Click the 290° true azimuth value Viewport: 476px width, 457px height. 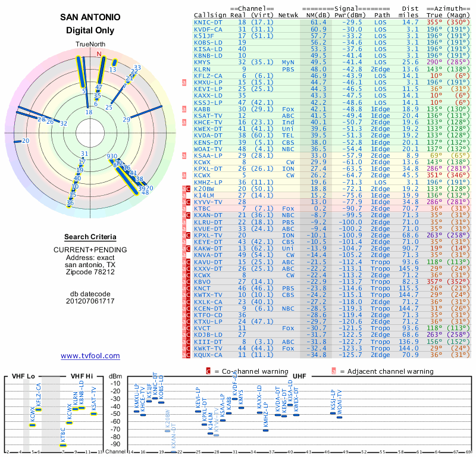[x=434, y=62]
